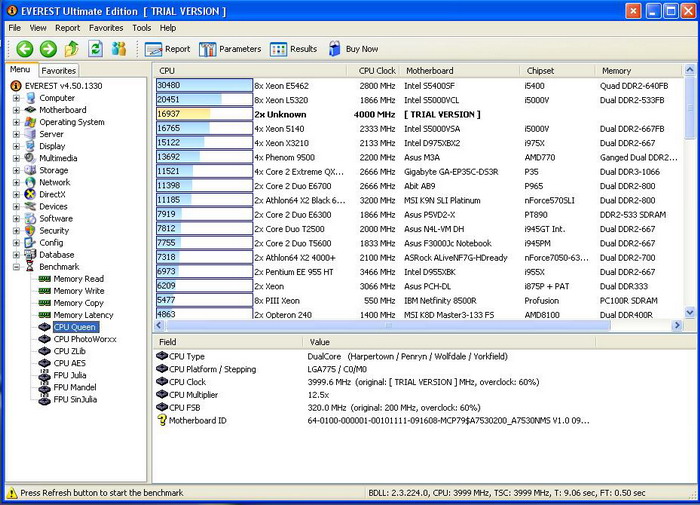
Task: Open FPU Julia benchmark
Action: 70,375
